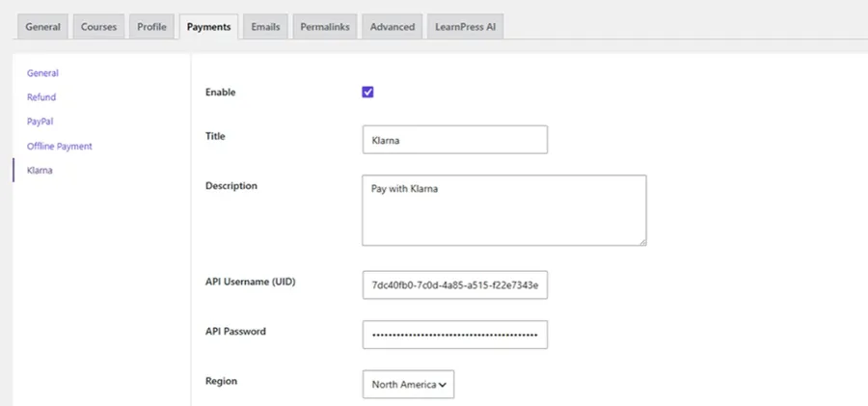The height and width of the screenshot is (406, 868).
Task: Switch to the Advanced tab
Action: pyautogui.click(x=392, y=27)
